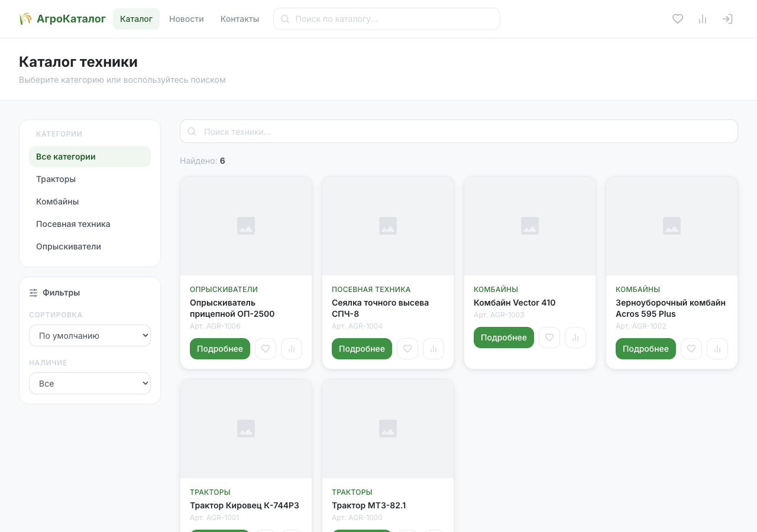Filter by Опрыскиватели category
757x532 pixels.
(x=90, y=246)
